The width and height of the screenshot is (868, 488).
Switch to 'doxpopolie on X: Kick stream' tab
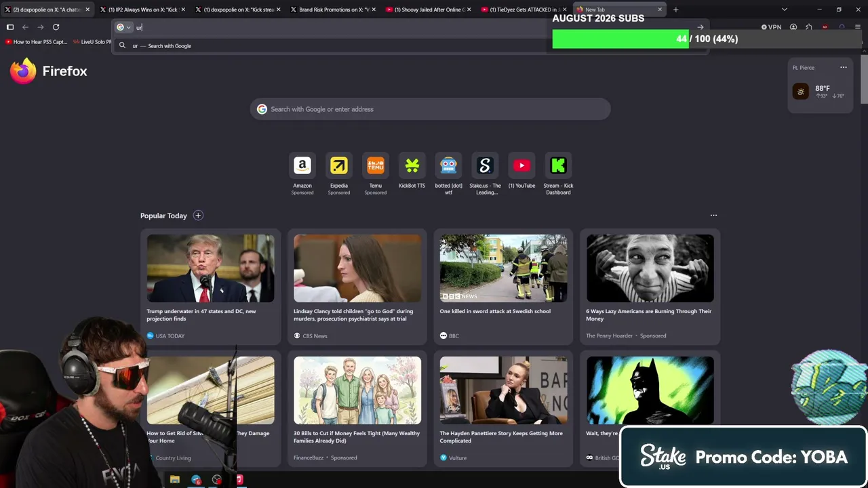pyautogui.click(x=238, y=9)
